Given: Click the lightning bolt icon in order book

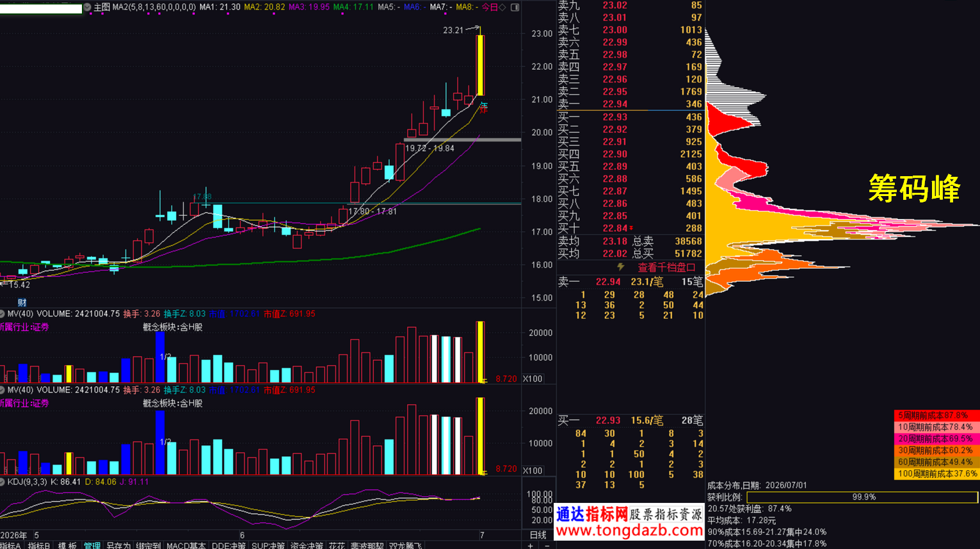Looking at the screenshot, I should 620,267.
